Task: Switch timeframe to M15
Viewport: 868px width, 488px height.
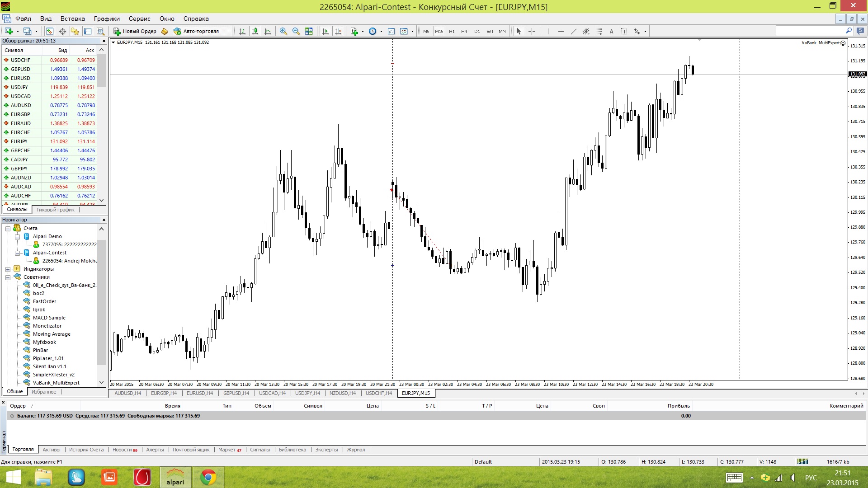Action: click(x=439, y=31)
